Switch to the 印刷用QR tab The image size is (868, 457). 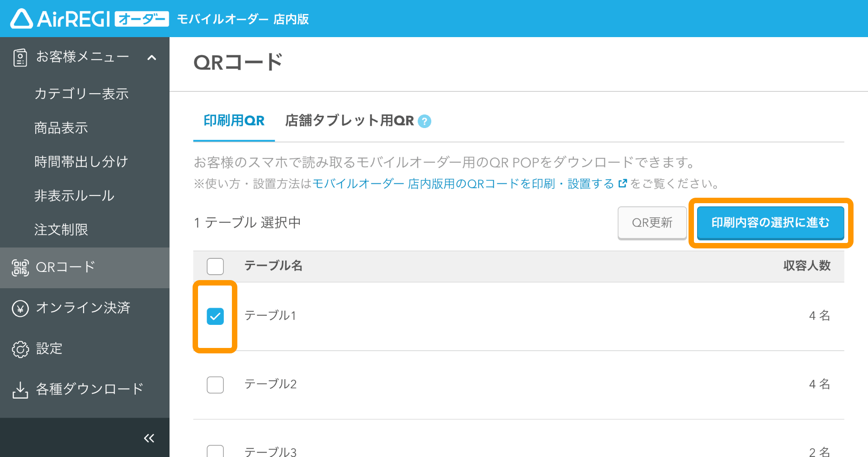(234, 121)
